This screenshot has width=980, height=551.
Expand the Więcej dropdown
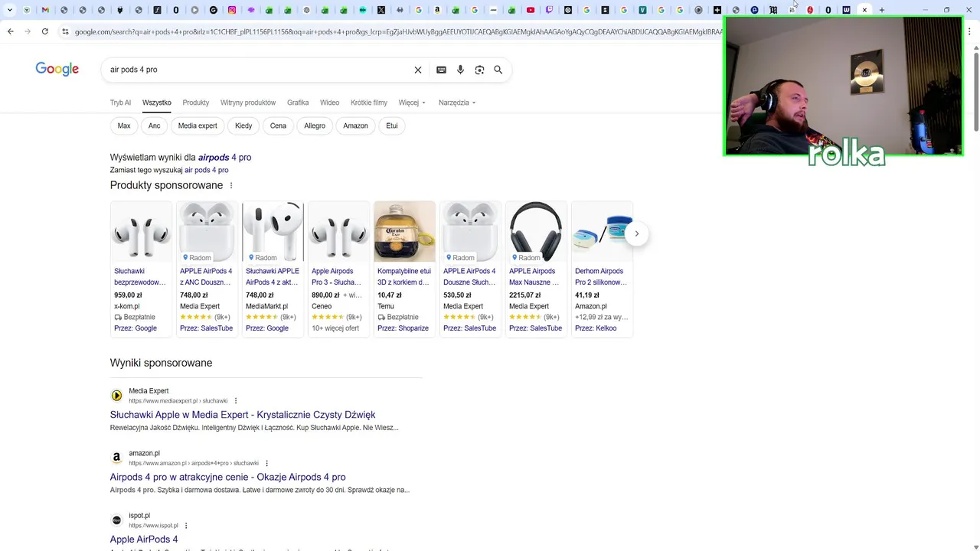(412, 103)
